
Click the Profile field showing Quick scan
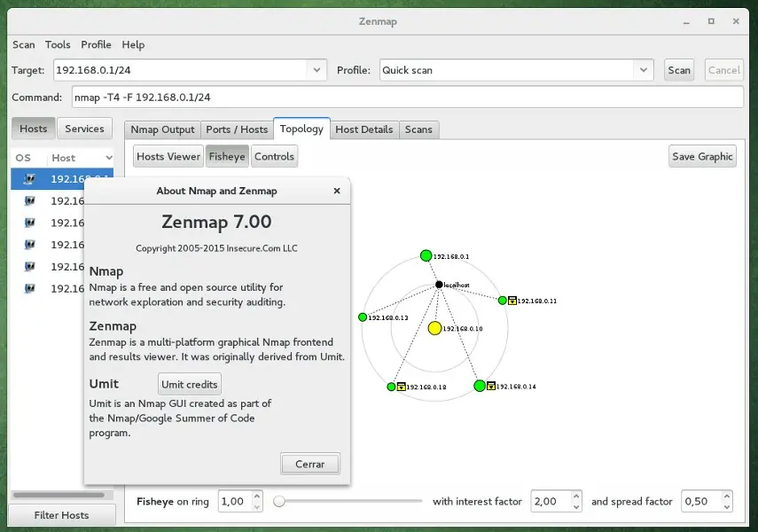click(x=507, y=70)
